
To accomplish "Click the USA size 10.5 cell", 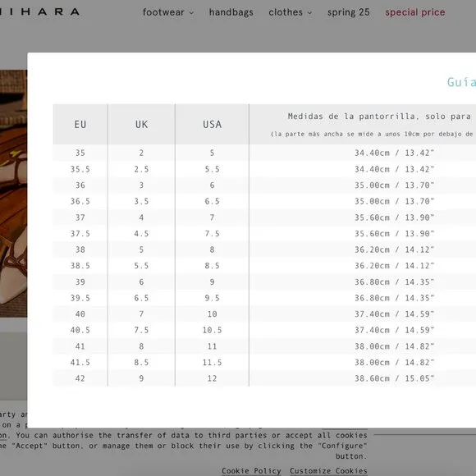I will tap(213, 330).
